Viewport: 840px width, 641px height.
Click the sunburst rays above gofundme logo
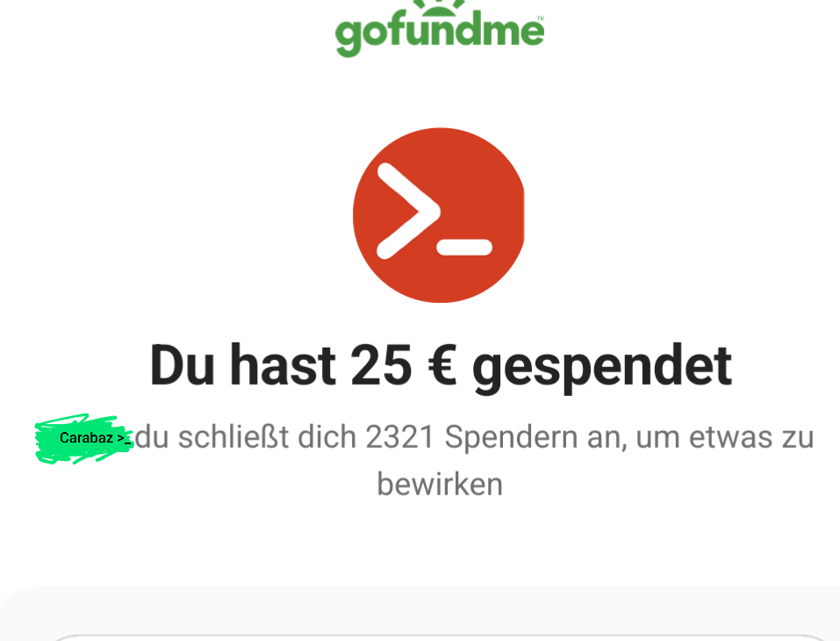pyautogui.click(x=439, y=4)
